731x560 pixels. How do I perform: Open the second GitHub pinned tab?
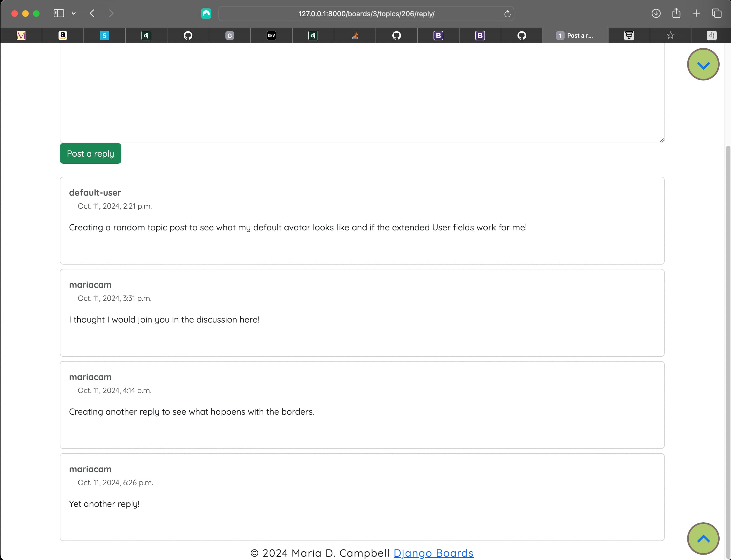click(x=396, y=35)
